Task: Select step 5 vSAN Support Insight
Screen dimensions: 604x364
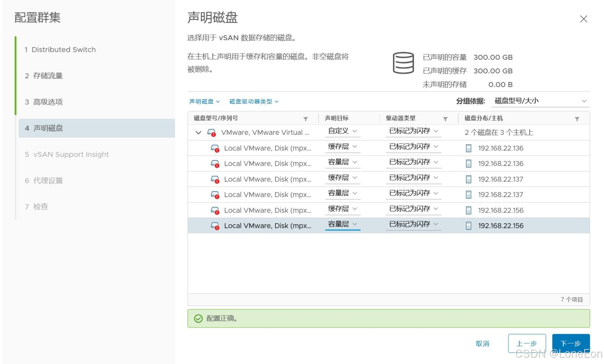Action: (x=67, y=154)
